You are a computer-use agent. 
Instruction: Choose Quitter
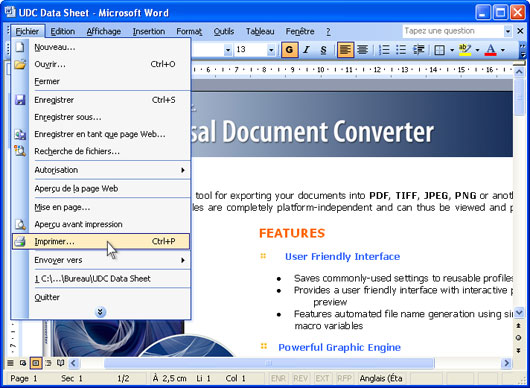pyautogui.click(x=101, y=297)
